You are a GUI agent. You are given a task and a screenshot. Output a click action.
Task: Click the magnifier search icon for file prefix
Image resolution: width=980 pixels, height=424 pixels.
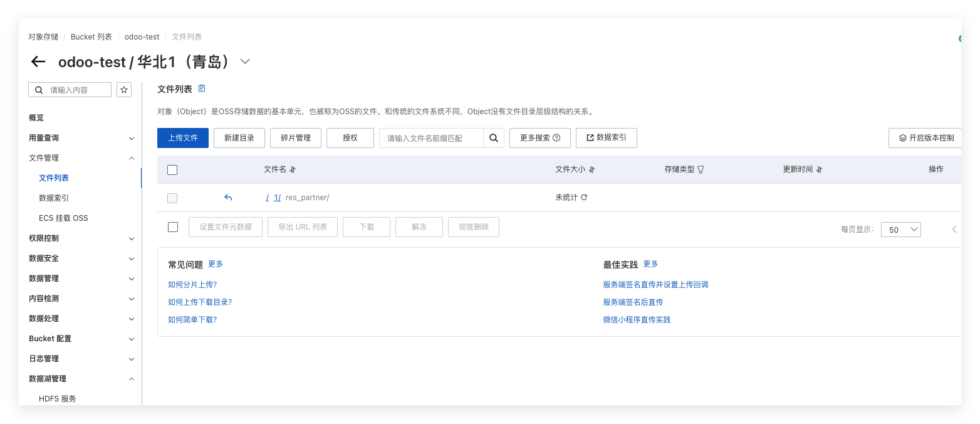tap(494, 138)
